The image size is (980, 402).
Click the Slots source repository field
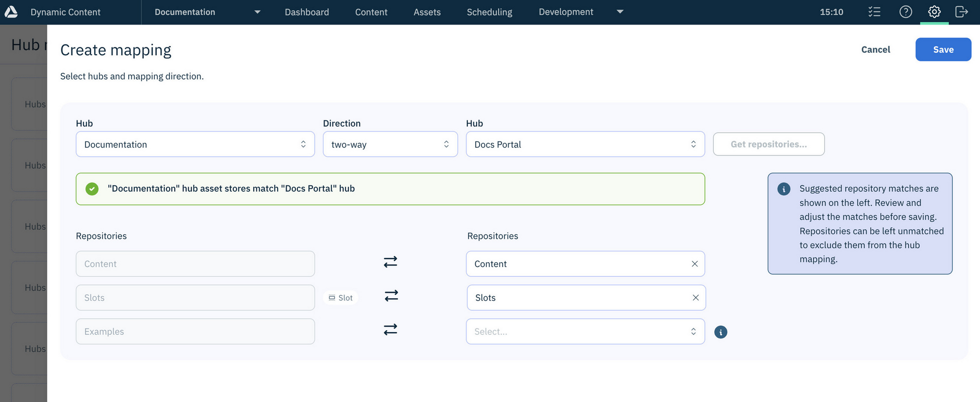195,298
